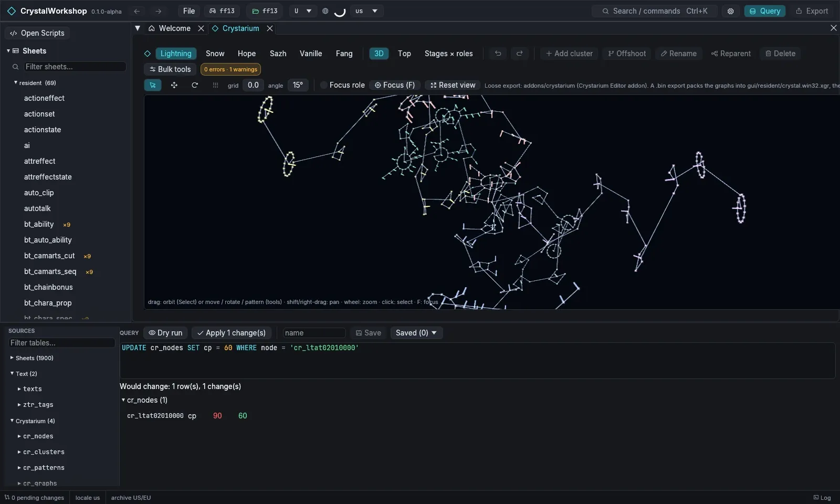840x504 pixels.
Task: Select the Hope character tab
Action: (247, 54)
